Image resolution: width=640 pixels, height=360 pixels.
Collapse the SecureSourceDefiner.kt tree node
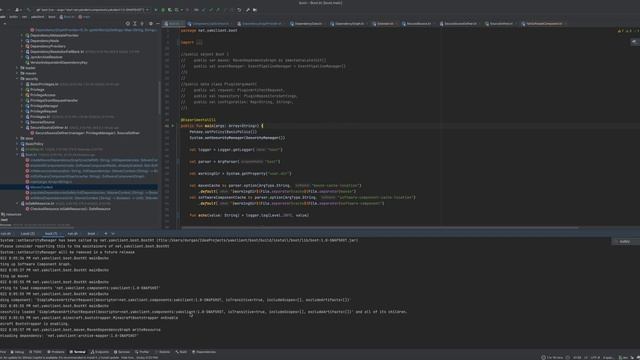[22, 127]
